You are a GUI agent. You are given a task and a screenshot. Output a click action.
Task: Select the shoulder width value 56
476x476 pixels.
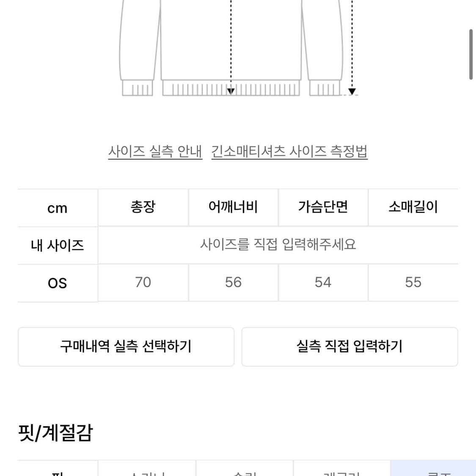pyautogui.click(x=233, y=282)
